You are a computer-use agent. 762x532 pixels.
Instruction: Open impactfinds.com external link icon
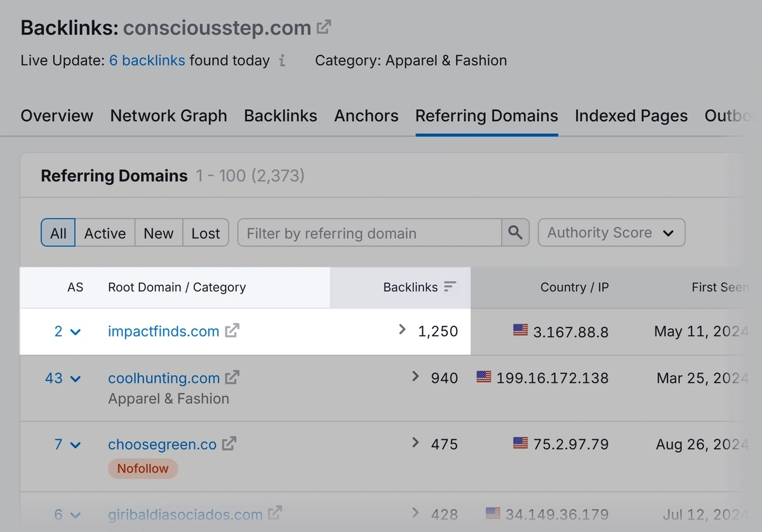(233, 331)
